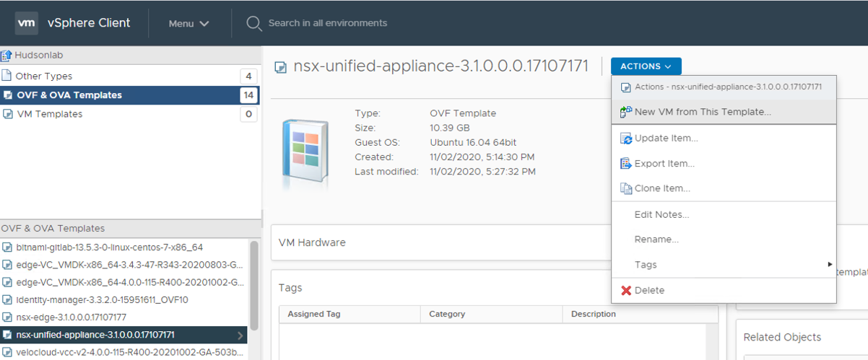This screenshot has height=360, width=868.
Task: Click the Created date 11/02/2020, 5:14:30 PM
Action: (x=482, y=157)
